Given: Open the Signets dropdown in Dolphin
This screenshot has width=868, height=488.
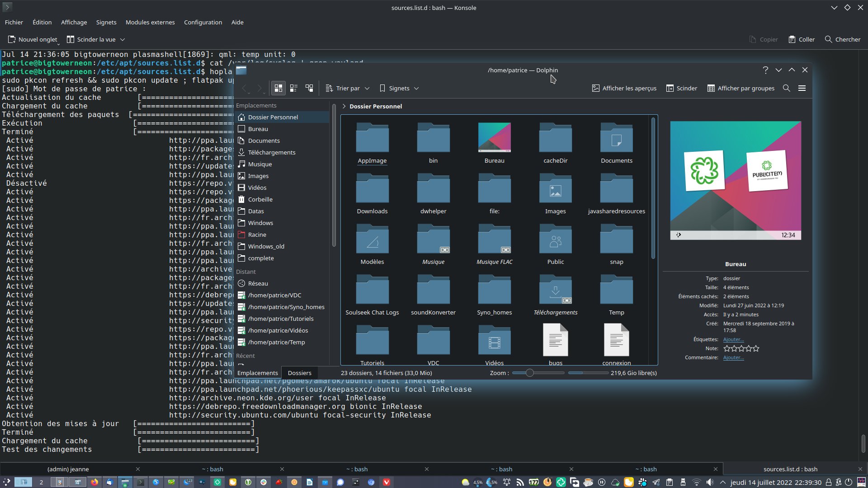Looking at the screenshot, I should click(399, 88).
